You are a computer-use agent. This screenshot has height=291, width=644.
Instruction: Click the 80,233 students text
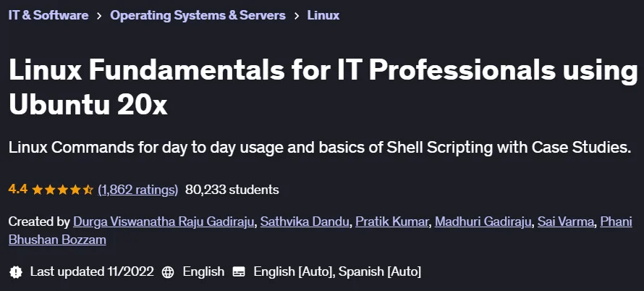tap(232, 190)
